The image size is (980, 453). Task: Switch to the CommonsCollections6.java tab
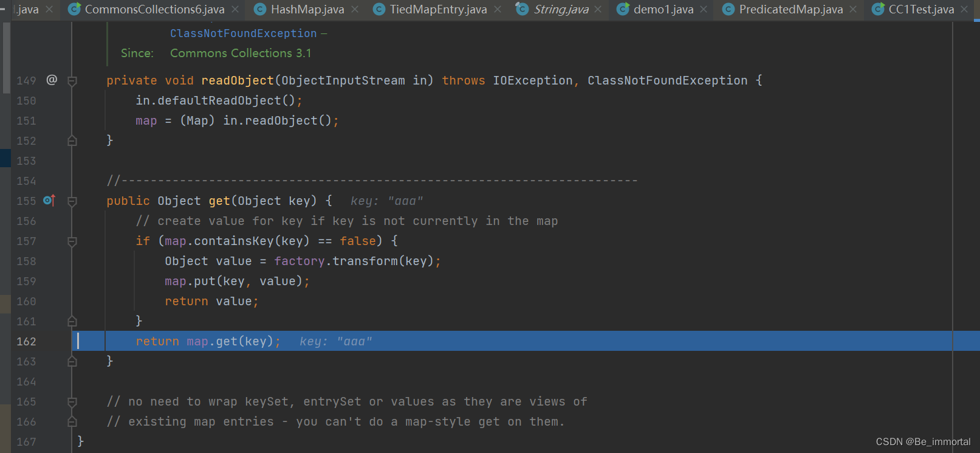154,9
